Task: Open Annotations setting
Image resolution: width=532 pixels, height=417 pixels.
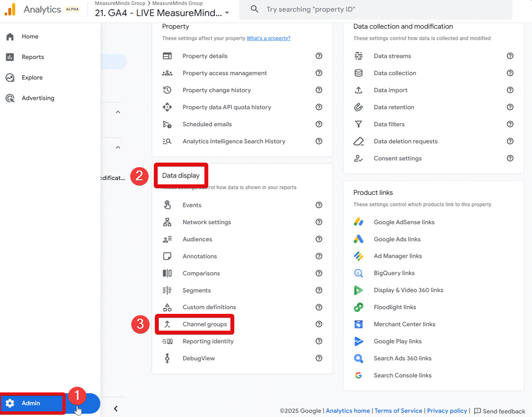Action: [199, 256]
